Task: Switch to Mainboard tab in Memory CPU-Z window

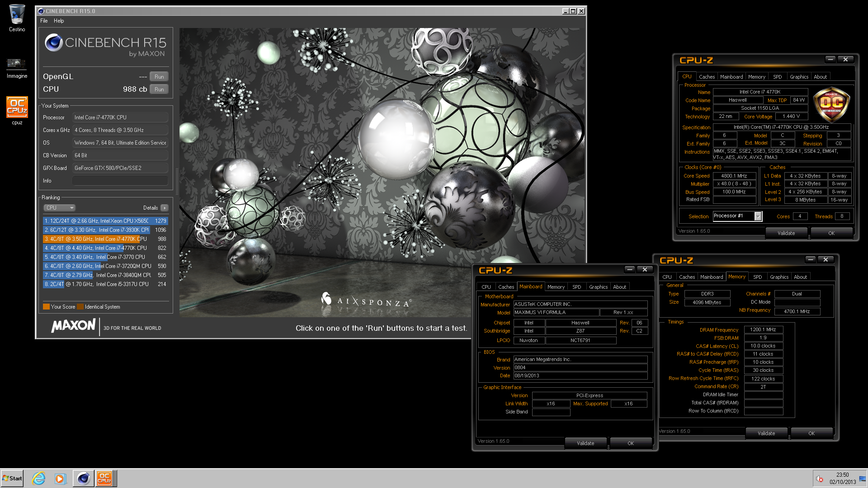Action: click(712, 277)
